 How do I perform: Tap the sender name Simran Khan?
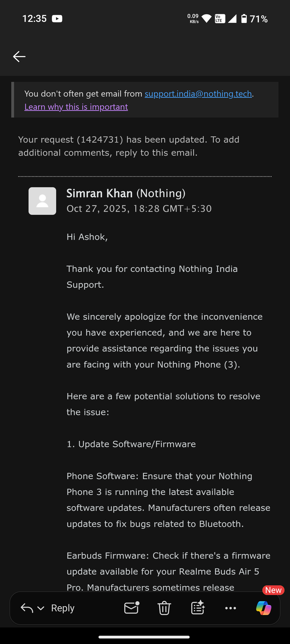click(100, 193)
